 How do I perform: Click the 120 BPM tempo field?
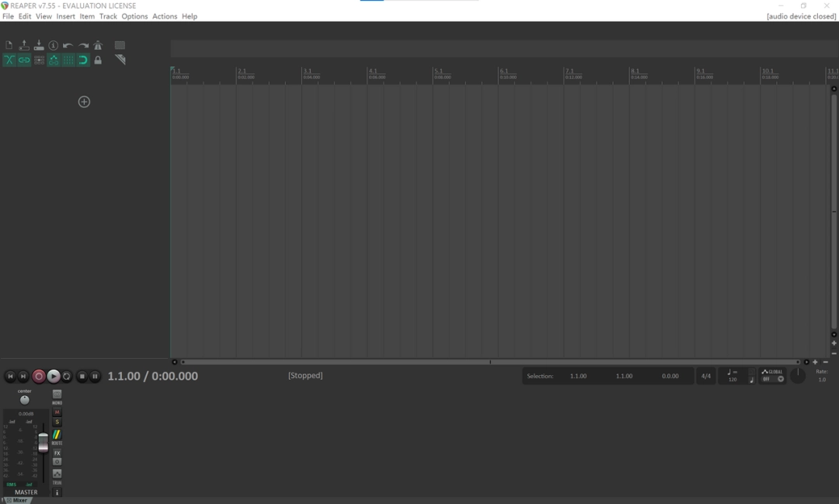[733, 379]
